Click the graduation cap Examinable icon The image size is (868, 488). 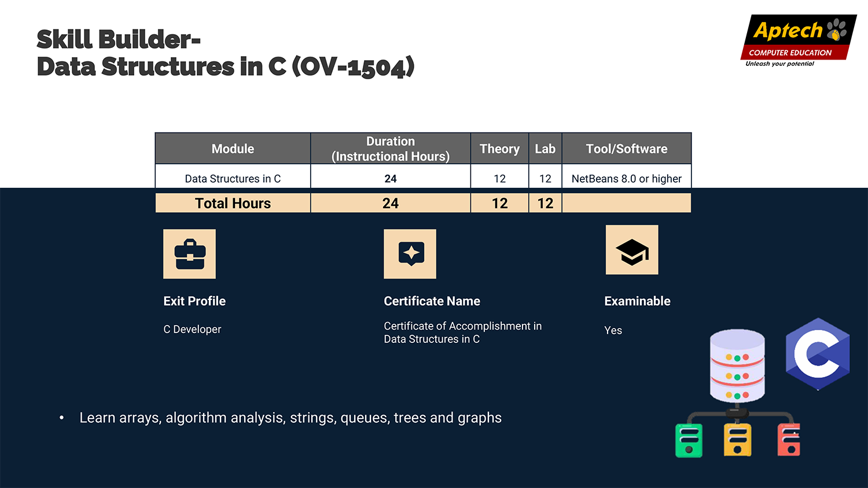(632, 250)
